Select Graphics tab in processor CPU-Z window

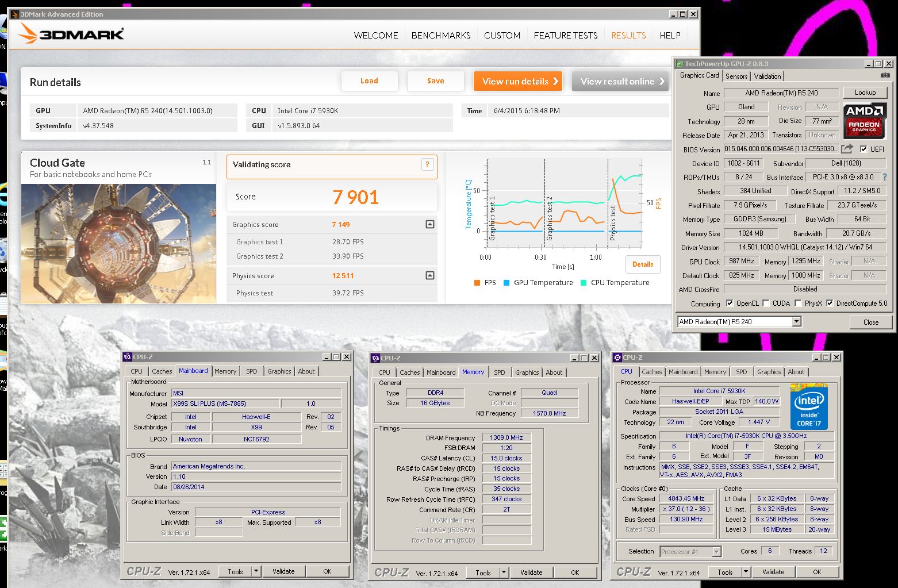769,372
